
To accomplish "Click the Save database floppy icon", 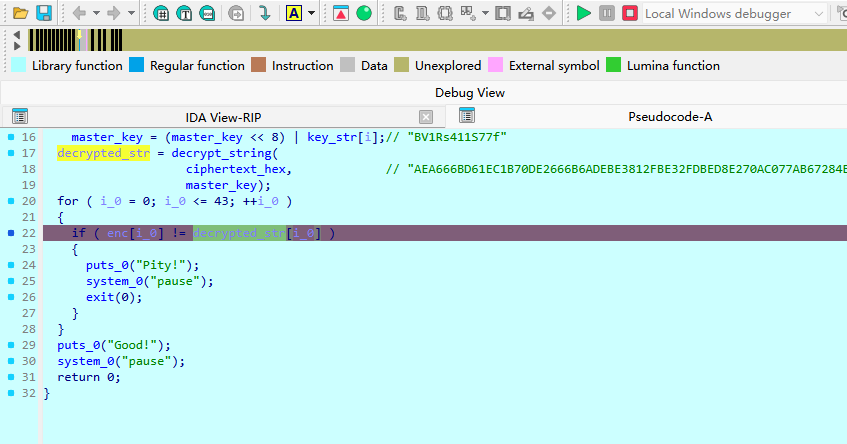I will coord(43,13).
